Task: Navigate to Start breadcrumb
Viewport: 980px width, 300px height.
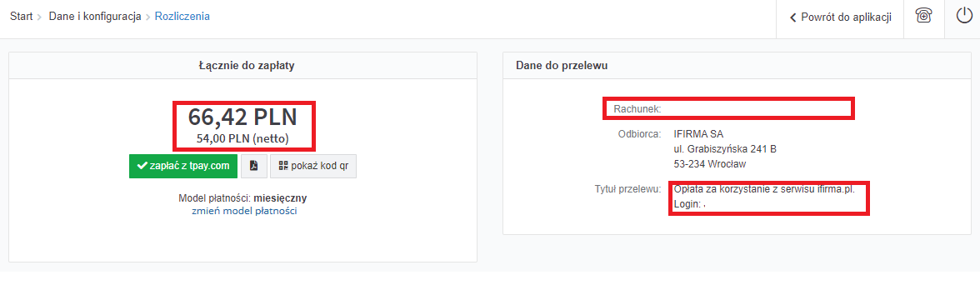Action: pyautogui.click(x=22, y=17)
